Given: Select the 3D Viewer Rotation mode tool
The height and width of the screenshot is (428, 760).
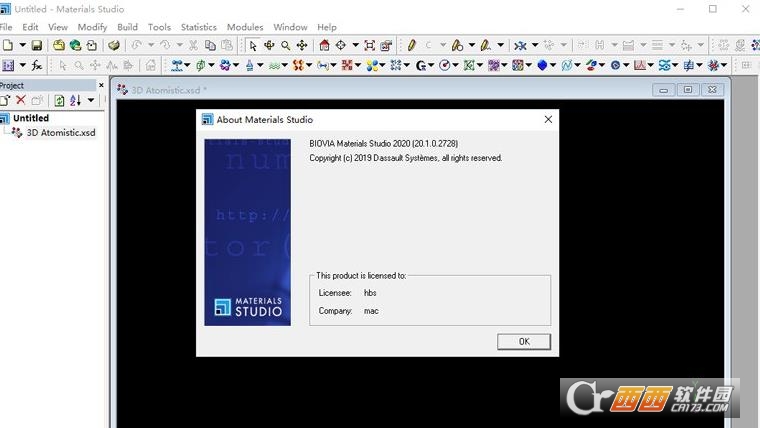Looking at the screenshot, I should 269,46.
